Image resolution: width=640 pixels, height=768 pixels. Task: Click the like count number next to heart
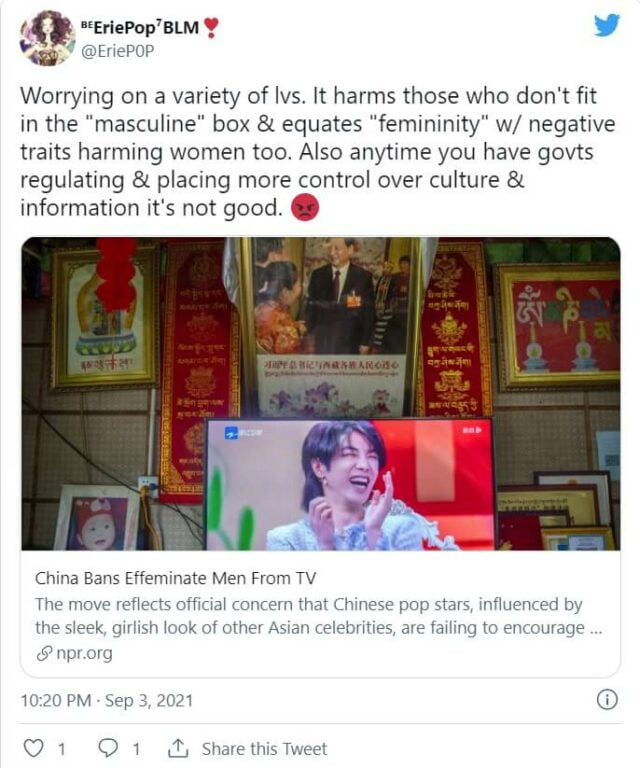coord(62,749)
